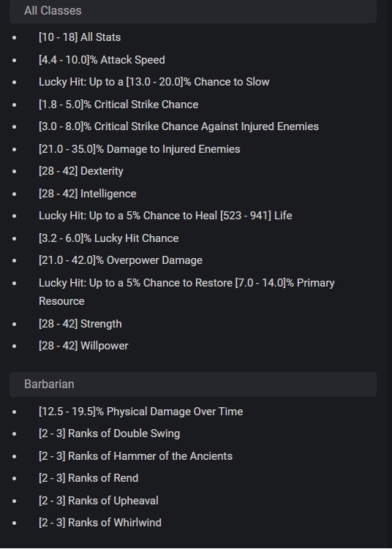Select Critical Strike Chance Against Injured Enemies
Viewport: 392px width, 549px height.
[178, 126]
